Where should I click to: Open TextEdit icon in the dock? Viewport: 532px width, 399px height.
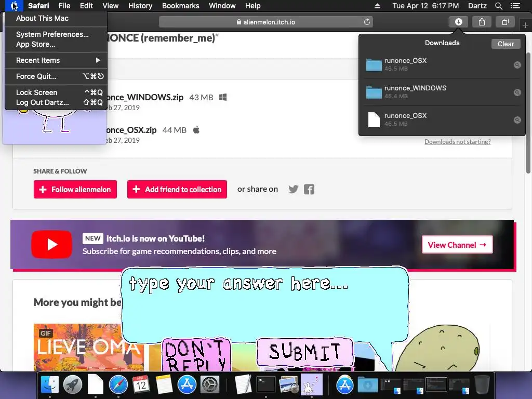[243, 385]
